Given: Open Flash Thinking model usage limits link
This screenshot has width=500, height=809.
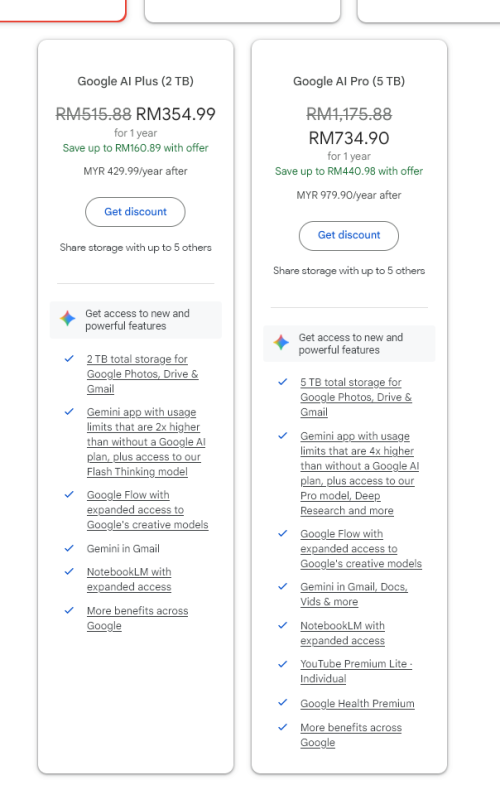Looking at the screenshot, I should [146, 442].
